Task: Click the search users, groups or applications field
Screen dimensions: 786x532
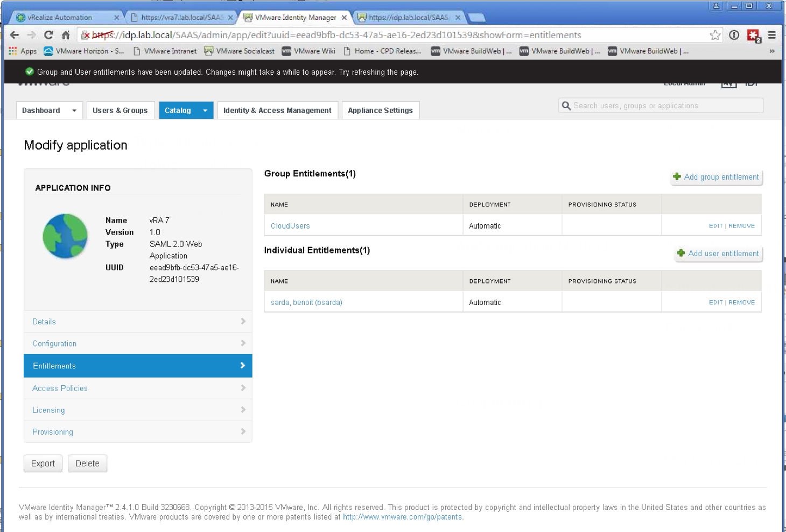Action: point(661,105)
